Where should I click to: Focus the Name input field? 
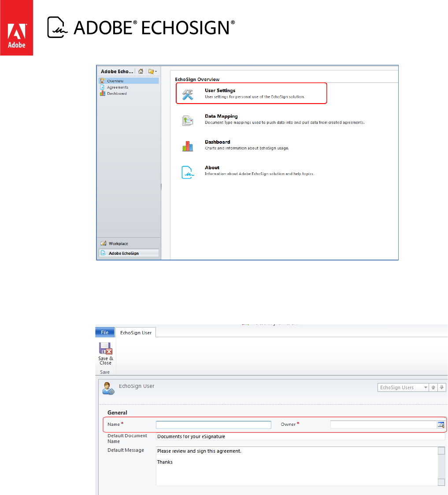tap(214, 425)
